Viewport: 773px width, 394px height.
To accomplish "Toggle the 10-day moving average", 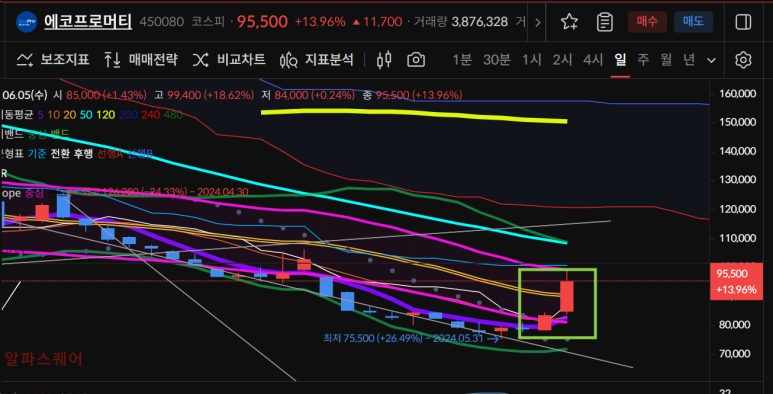I will pos(54,115).
